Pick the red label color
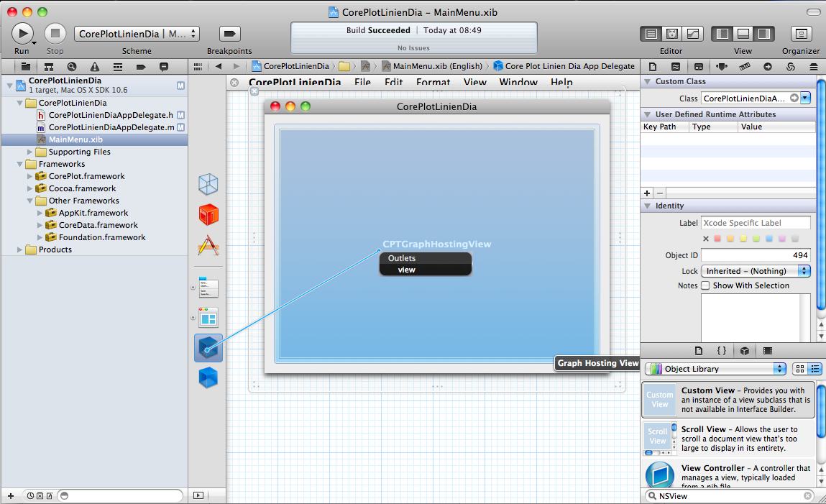The height and width of the screenshot is (504, 826). point(718,239)
